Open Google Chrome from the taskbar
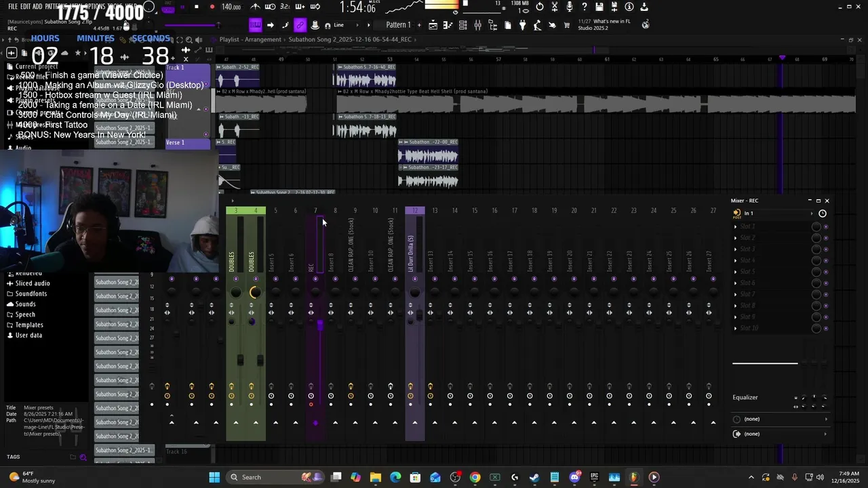 pos(475,477)
